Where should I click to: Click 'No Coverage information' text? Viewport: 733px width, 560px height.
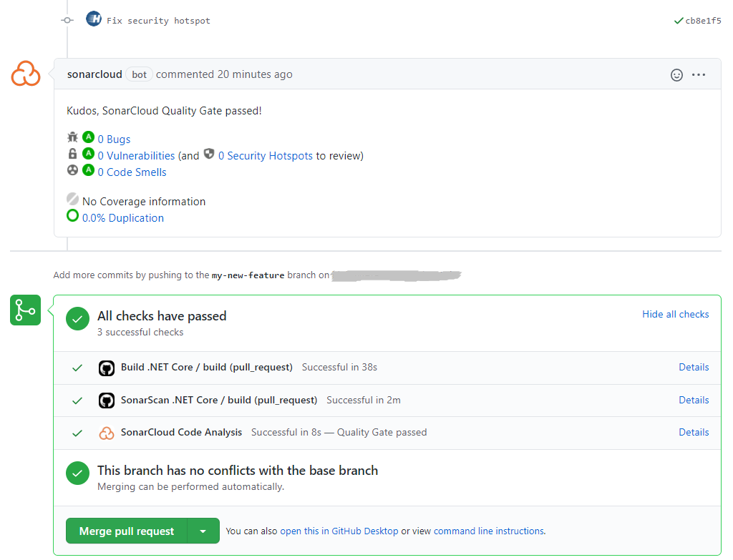[x=144, y=201]
